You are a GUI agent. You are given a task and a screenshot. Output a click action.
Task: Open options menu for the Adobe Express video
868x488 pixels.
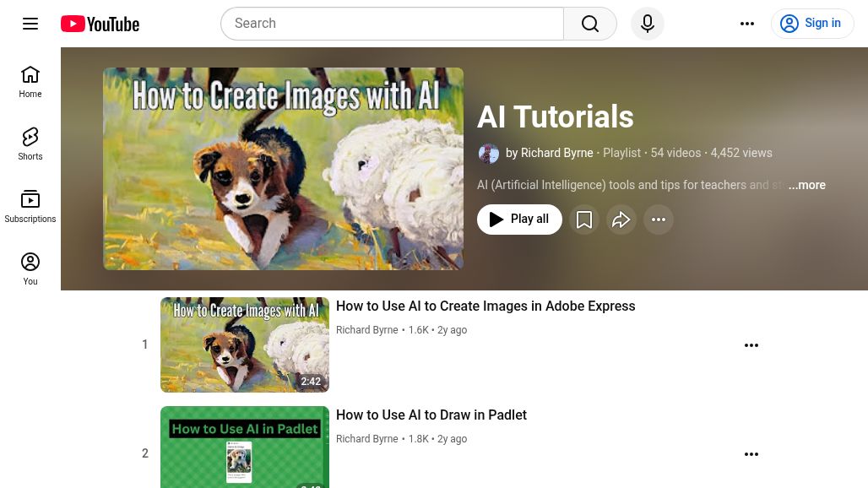click(751, 344)
